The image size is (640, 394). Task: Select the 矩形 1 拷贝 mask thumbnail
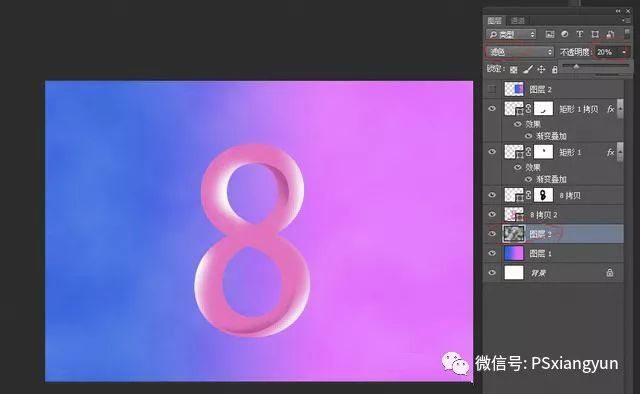coord(543,109)
